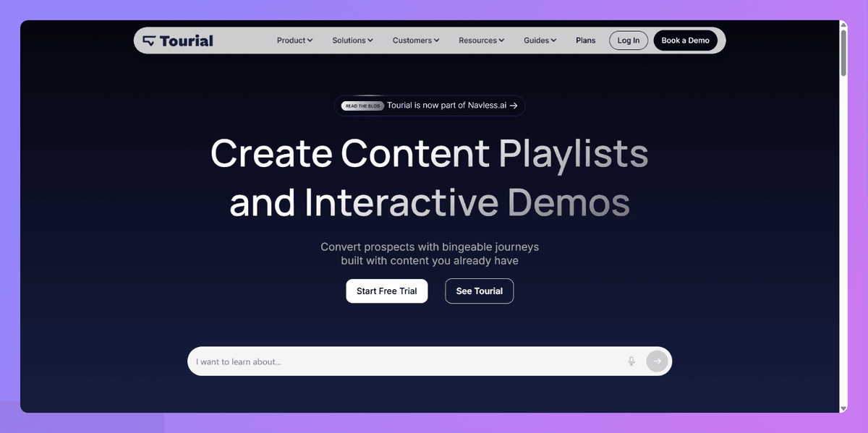This screenshot has height=433, width=868.
Task: Open the Product dropdown menu
Action: [x=294, y=40]
